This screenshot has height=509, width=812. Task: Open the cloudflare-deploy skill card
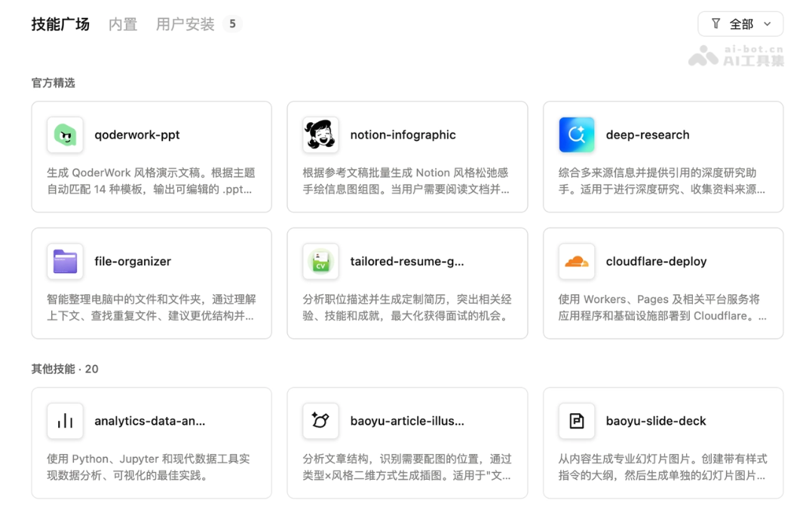(663, 283)
